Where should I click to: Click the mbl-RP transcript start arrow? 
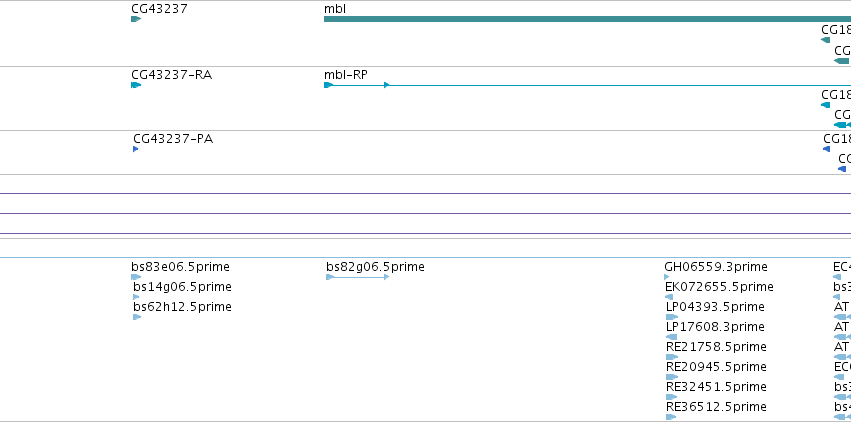click(x=328, y=85)
